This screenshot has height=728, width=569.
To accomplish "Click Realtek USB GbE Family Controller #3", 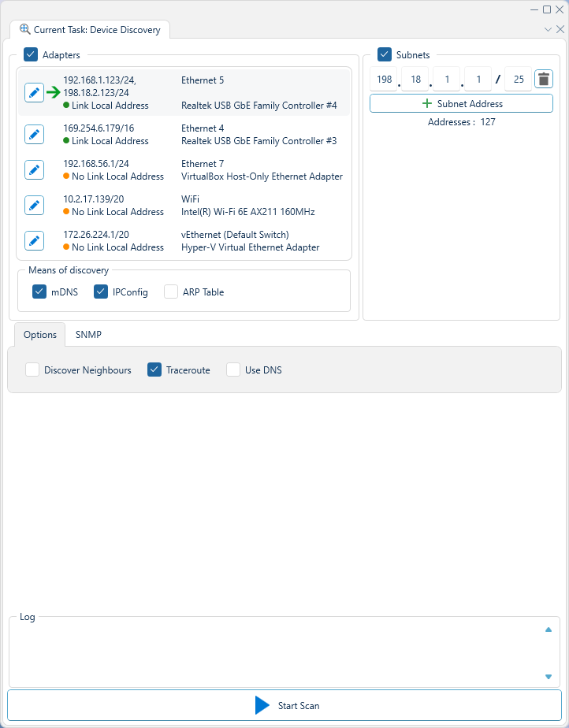I will coord(259,141).
